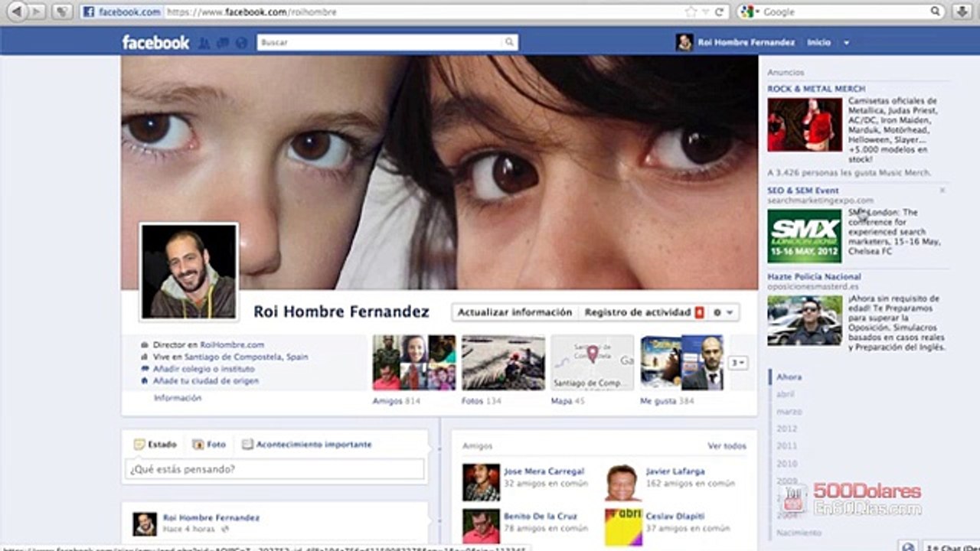Open Javier Lafarga's profile
Screen dimensions: 980x551
675,471
